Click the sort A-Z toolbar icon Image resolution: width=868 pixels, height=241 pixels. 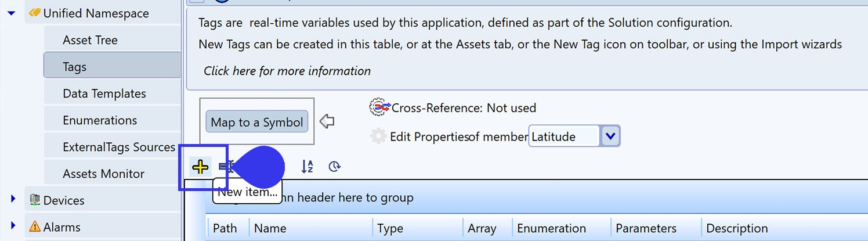click(x=307, y=167)
